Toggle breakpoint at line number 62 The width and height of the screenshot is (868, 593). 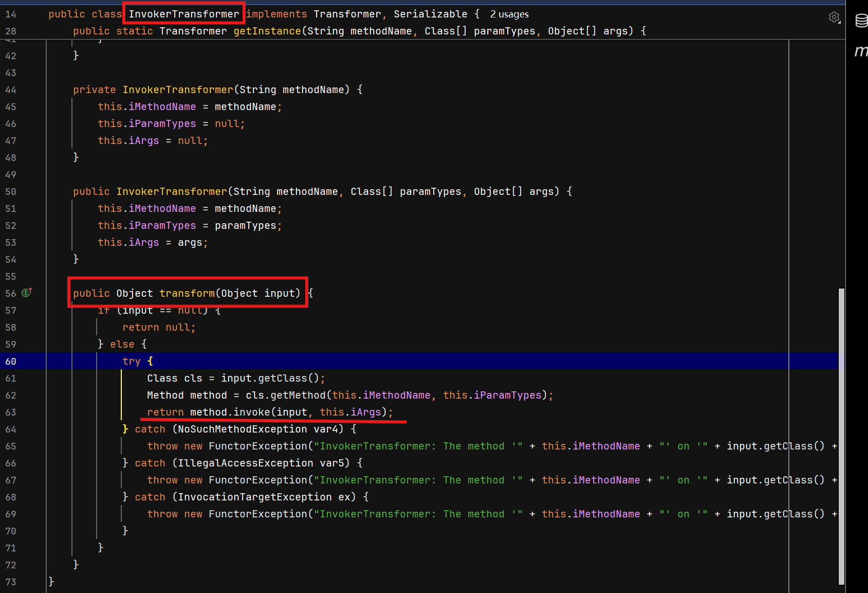[x=11, y=396]
